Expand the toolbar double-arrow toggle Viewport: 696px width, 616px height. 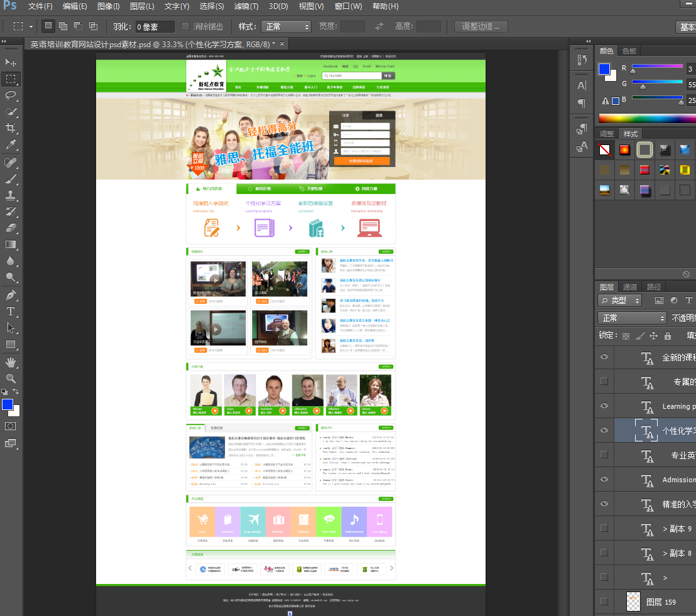point(4,41)
